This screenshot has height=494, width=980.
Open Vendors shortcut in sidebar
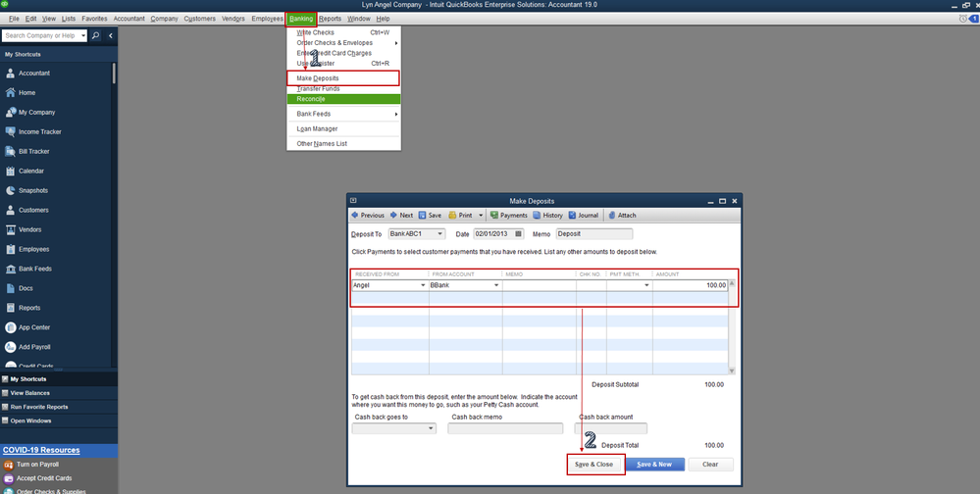pos(30,229)
